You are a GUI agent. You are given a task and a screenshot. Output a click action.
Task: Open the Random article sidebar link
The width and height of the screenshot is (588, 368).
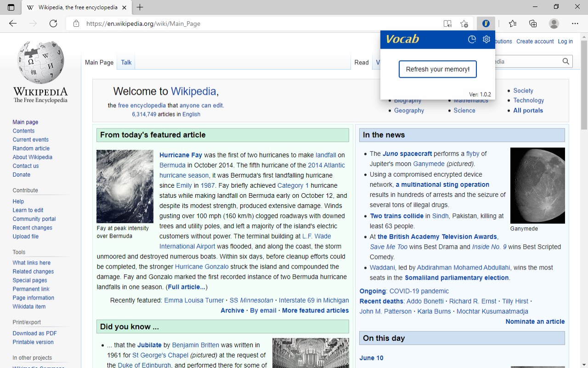tap(31, 149)
